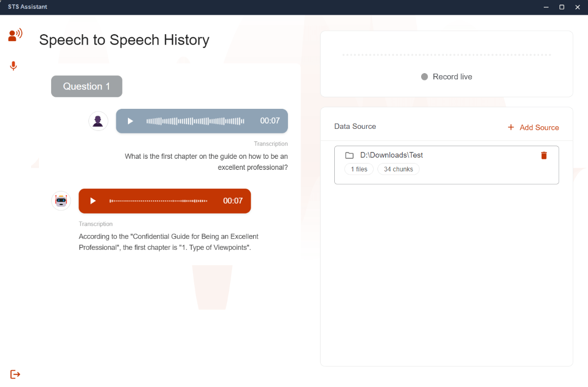Open the microphone section from the sidebar

[13, 66]
